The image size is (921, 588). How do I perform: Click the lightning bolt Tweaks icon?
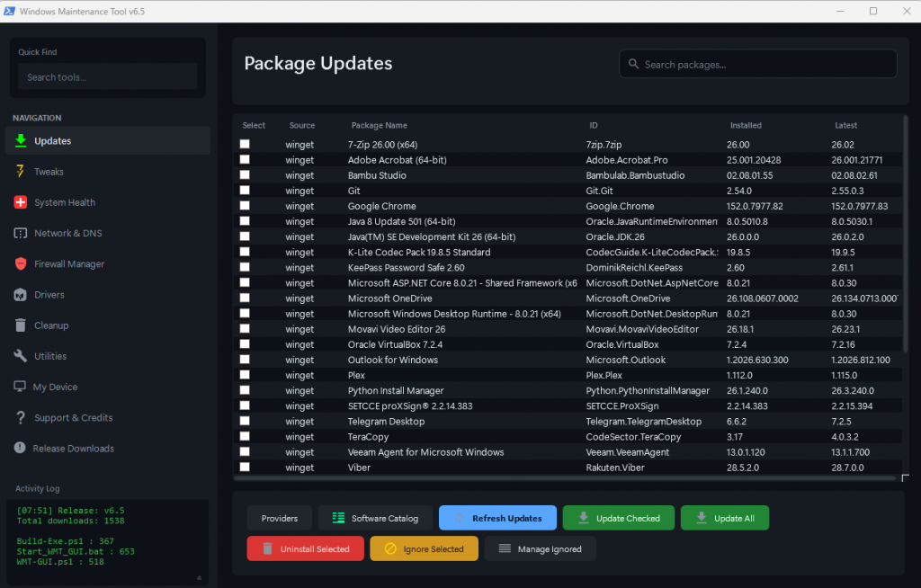[x=21, y=171]
